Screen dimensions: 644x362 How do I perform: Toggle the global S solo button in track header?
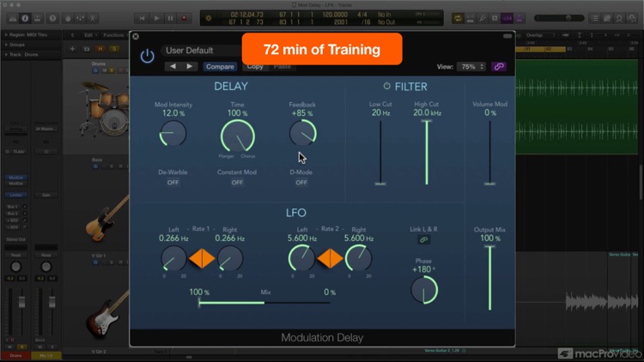coord(114,49)
